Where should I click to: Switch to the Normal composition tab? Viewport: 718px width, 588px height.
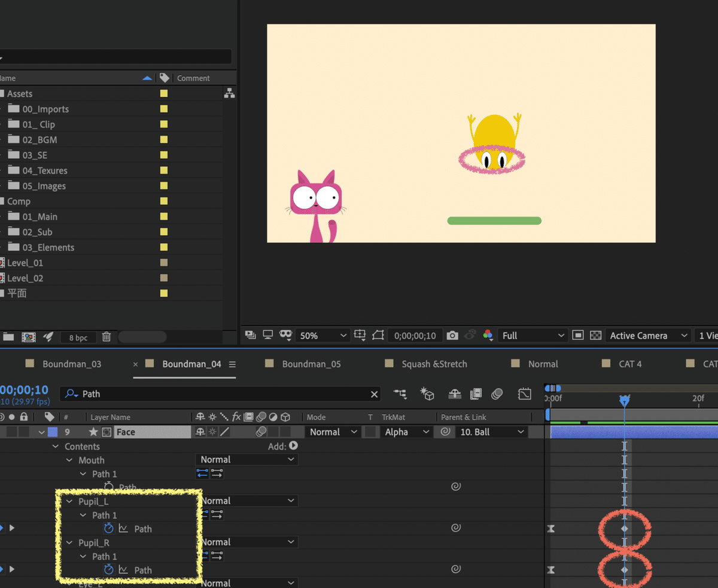[543, 364]
